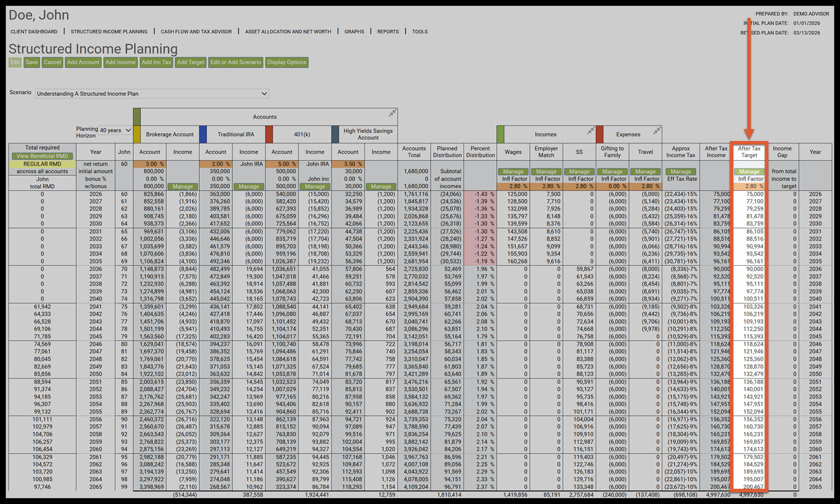Click Manage under Gifting to Family
The image size is (840, 504).
[612, 172]
